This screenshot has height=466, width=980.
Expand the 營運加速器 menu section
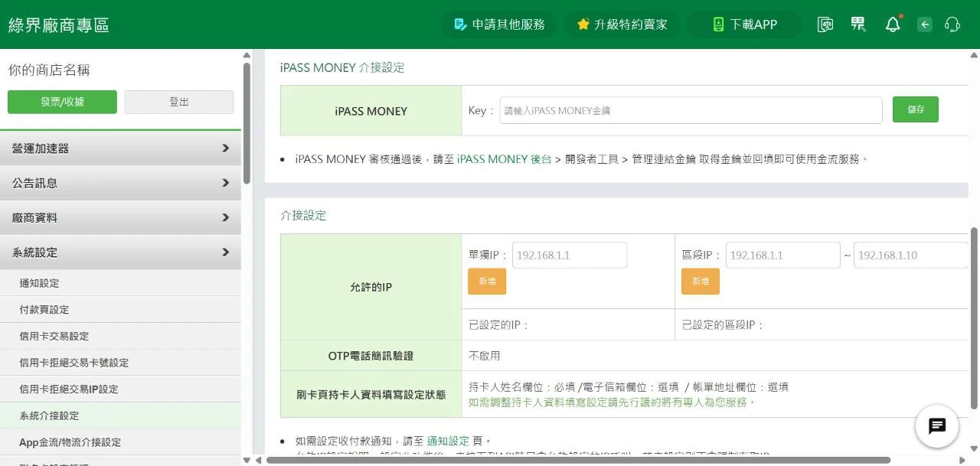coord(120,148)
